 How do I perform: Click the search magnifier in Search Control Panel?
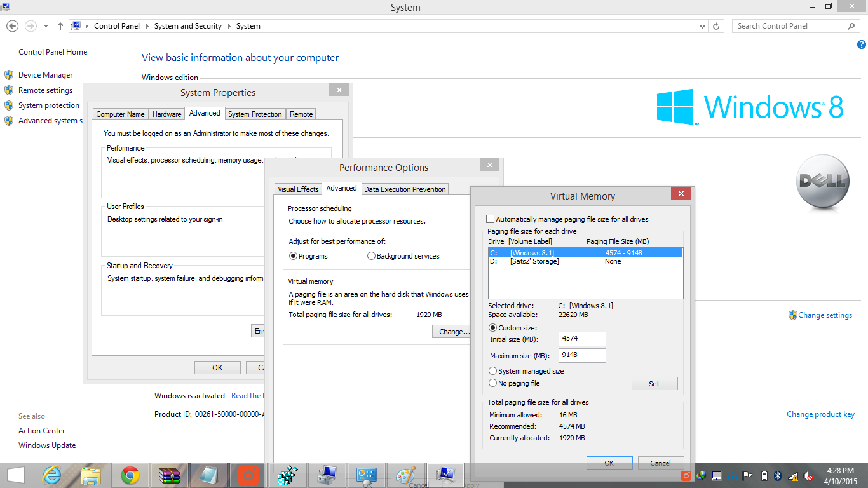851,26
